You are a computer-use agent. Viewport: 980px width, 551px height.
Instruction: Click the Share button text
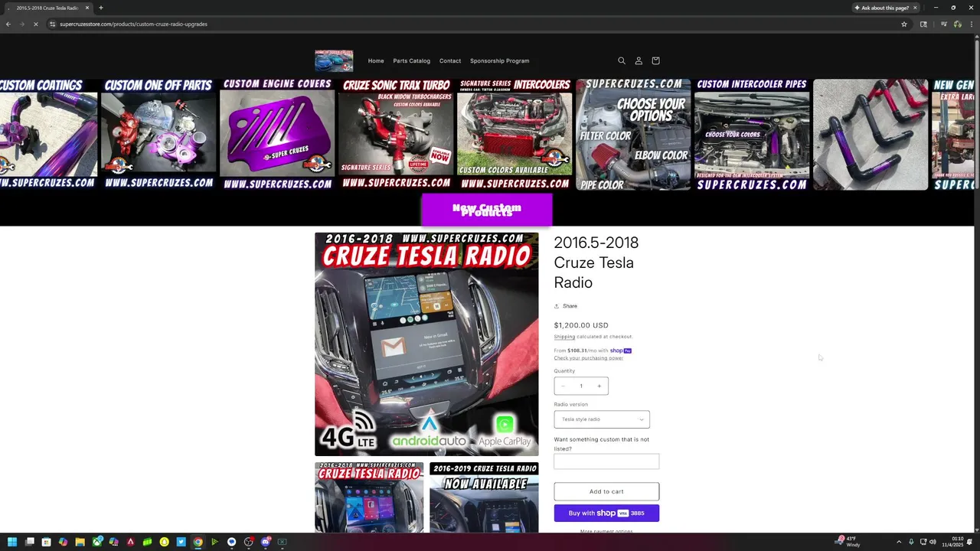pos(570,306)
